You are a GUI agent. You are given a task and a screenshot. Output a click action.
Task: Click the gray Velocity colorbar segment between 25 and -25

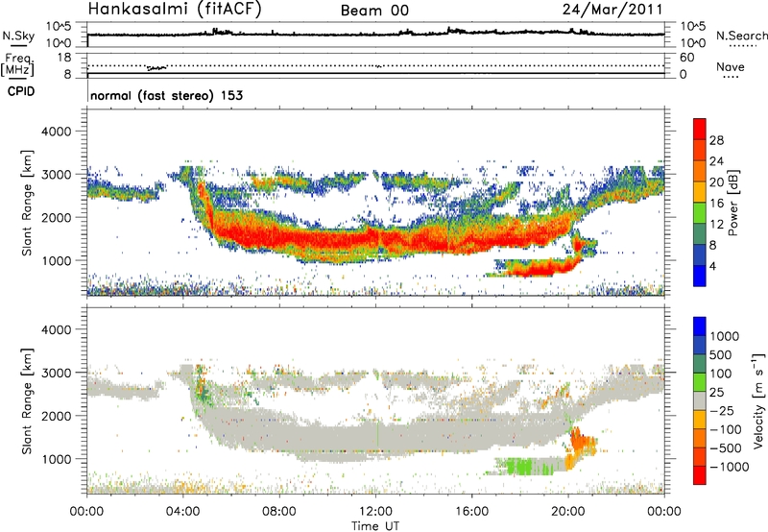coord(700,400)
